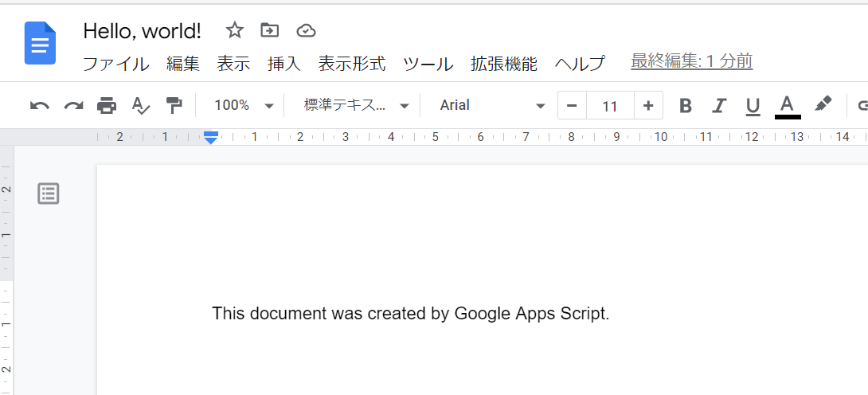Viewport: 868px width, 395px height.
Task: Open the Arial font dropdown
Action: point(493,105)
